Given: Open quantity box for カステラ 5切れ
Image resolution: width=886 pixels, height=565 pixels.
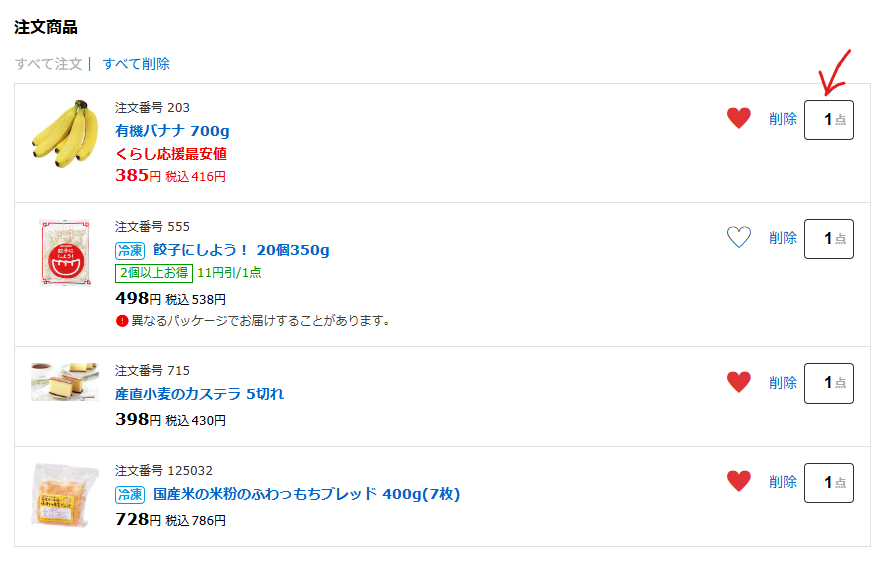Looking at the screenshot, I should (828, 383).
